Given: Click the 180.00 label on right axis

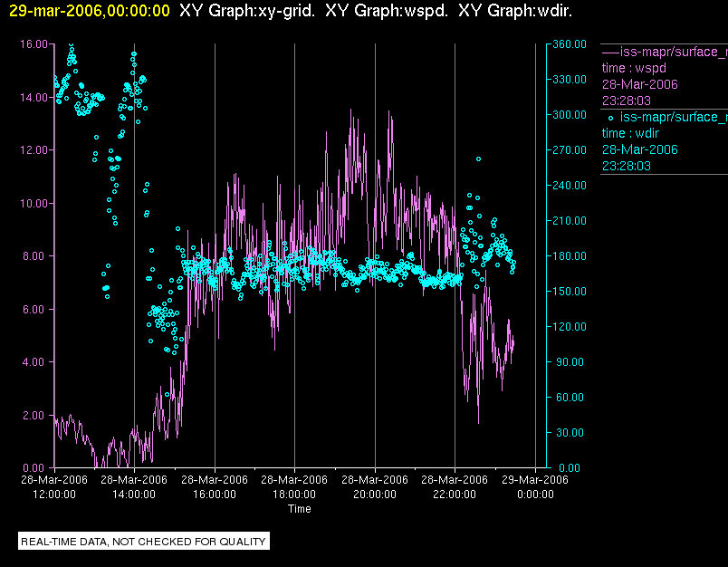Looking at the screenshot, I should pyautogui.click(x=570, y=255).
